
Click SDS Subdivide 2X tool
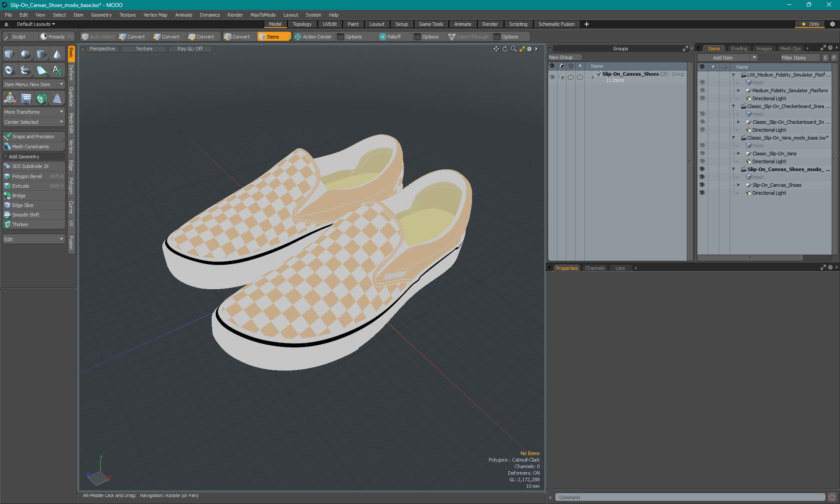(x=34, y=166)
